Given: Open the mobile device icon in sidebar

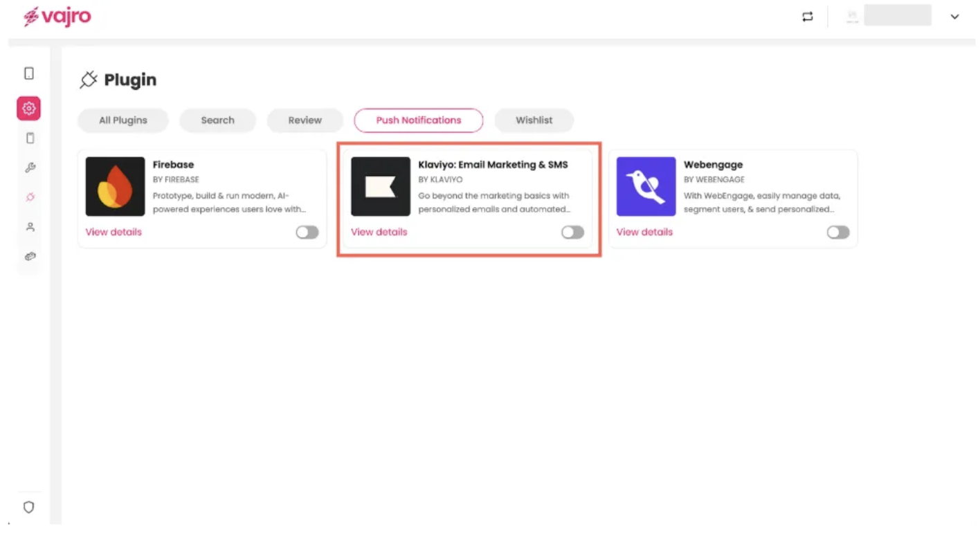Looking at the screenshot, I should click(x=29, y=73).
